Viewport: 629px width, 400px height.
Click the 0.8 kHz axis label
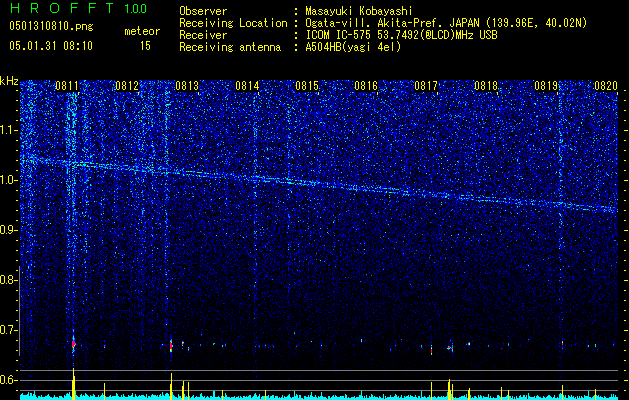tap(8, 280)
